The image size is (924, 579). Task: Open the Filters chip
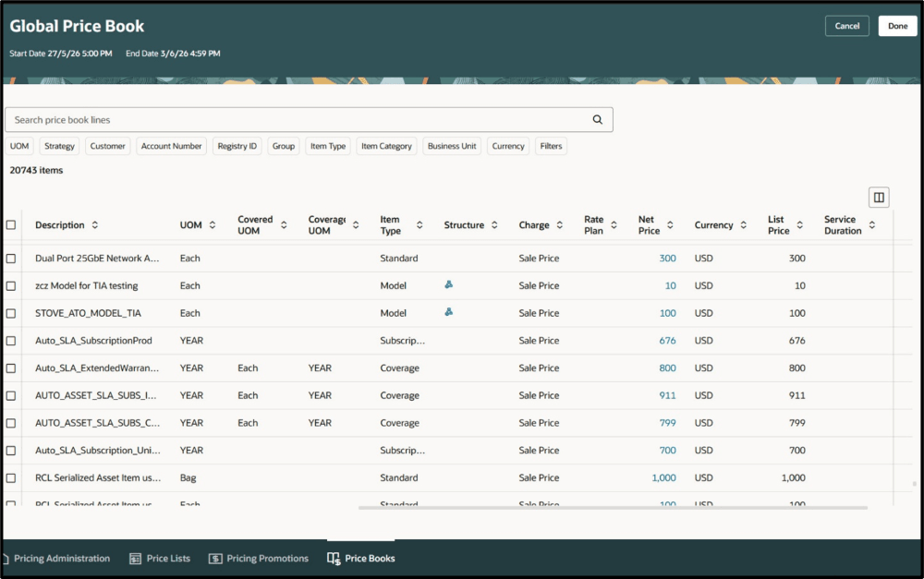[x=551, y=146]
